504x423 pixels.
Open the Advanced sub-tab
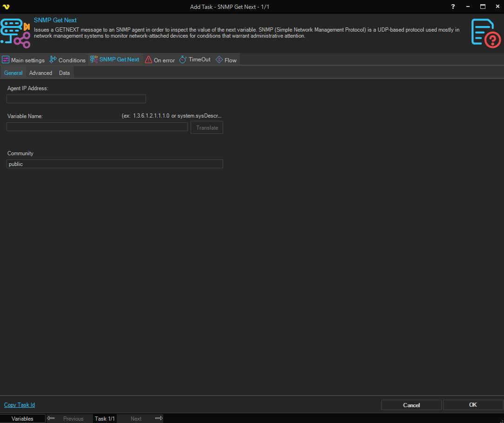click(40, 73)
